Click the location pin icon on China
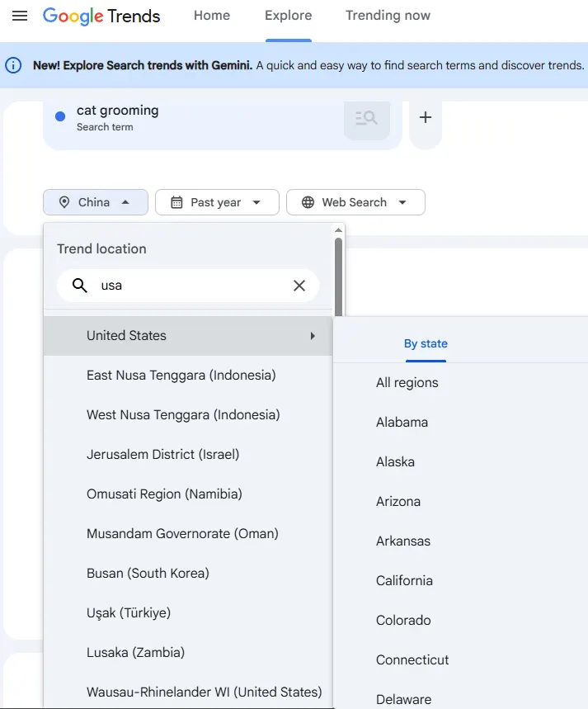 [64, 202]
